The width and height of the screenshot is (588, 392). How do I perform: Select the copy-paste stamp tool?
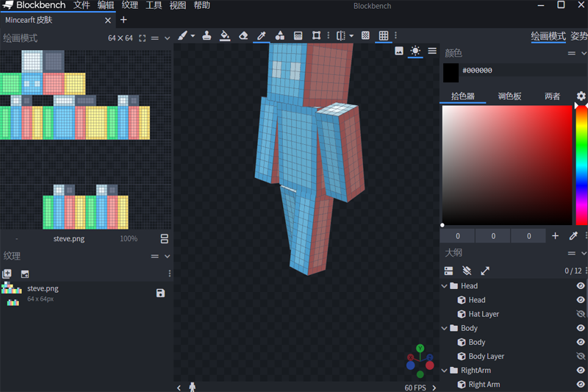click(x=207, y=35)
